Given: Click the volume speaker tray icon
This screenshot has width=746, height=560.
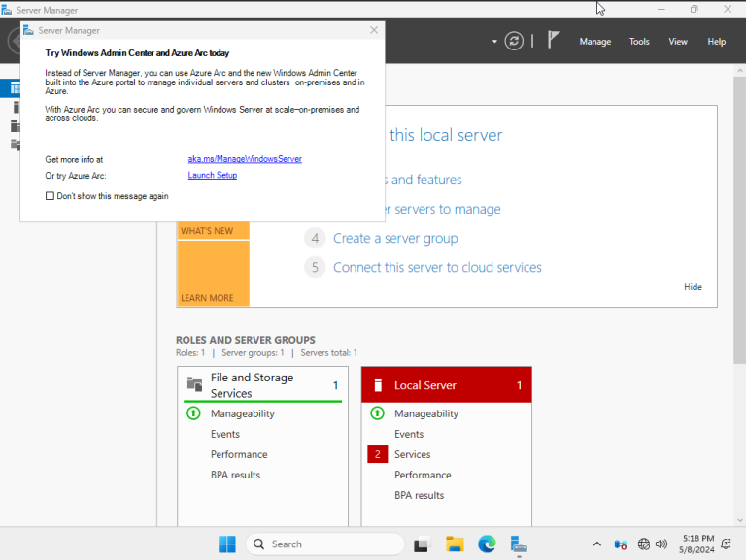Looking at the screenshot, I should (661, 544).
